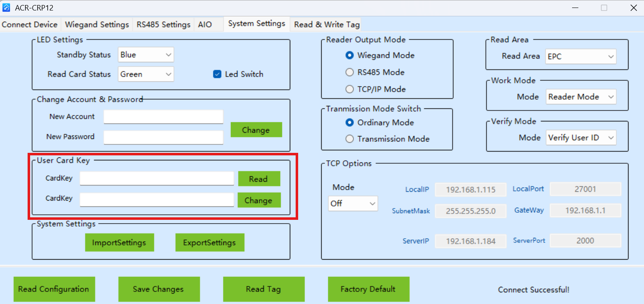Maximize the ACR-CRP12 window
This screenshot has width=644, height=304.
pos(604,8)
